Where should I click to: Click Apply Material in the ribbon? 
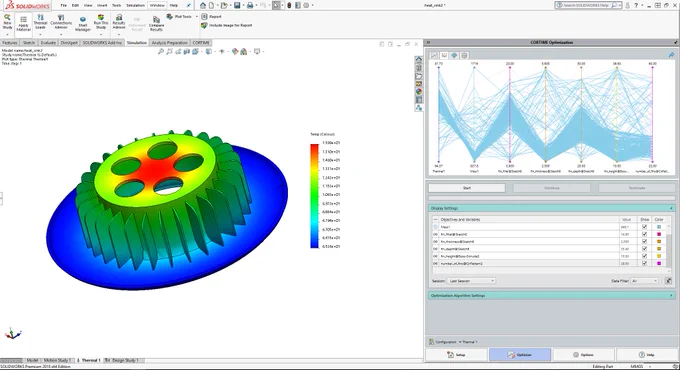(23, 23)
